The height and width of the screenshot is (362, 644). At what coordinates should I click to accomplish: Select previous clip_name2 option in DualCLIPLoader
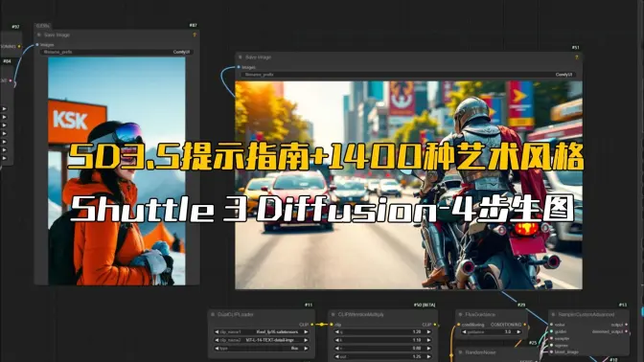coord(217,340)
